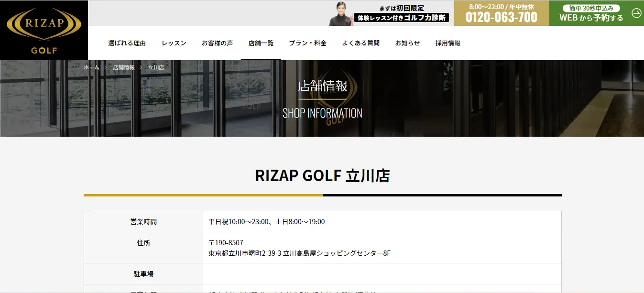This screenshot has width=644, height=293.
Task: Click the 住所 row label
Action: [143, 243]
